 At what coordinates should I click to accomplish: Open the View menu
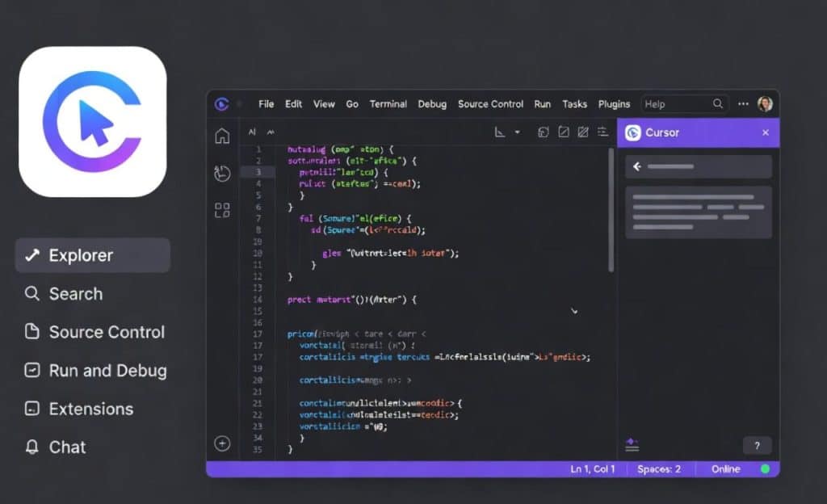pos(324,104)
